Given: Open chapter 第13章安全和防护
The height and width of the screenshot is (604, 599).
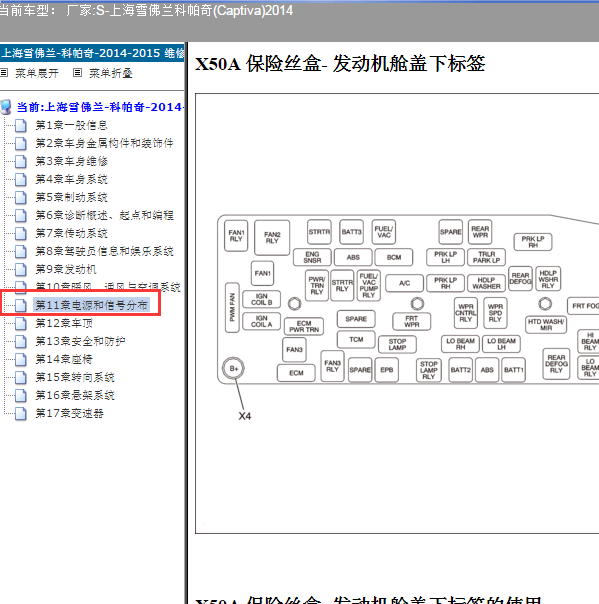Looking at the screenshot, I should click(80, 341).
